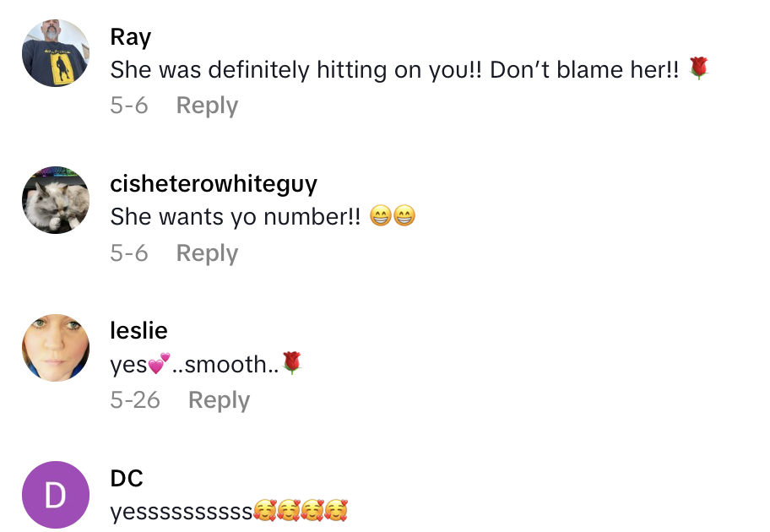
Task: Open cisheterowhiteguy's cat avatar
Action: point(56,200)
